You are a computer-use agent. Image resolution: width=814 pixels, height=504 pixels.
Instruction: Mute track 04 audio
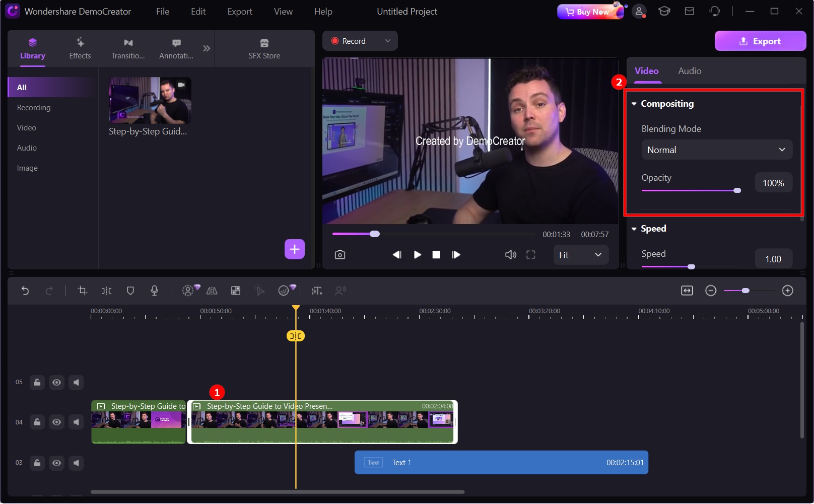(76, 422)
